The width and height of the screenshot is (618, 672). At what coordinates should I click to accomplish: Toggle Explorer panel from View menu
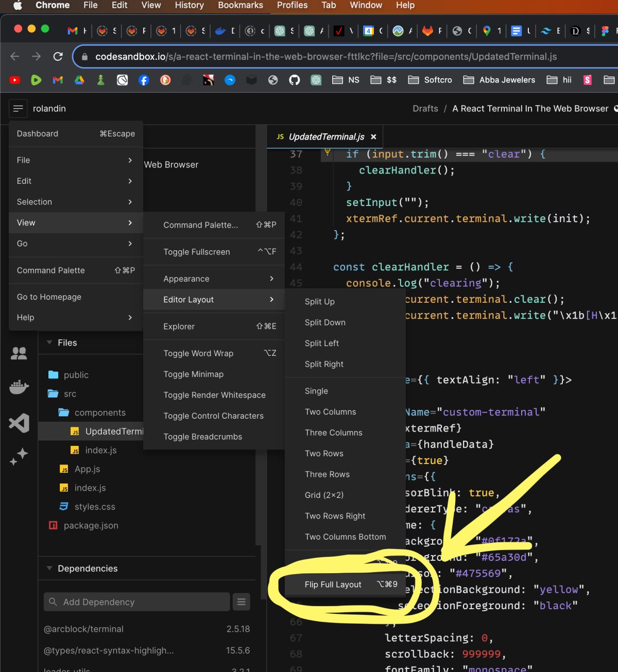coord(214,326)
